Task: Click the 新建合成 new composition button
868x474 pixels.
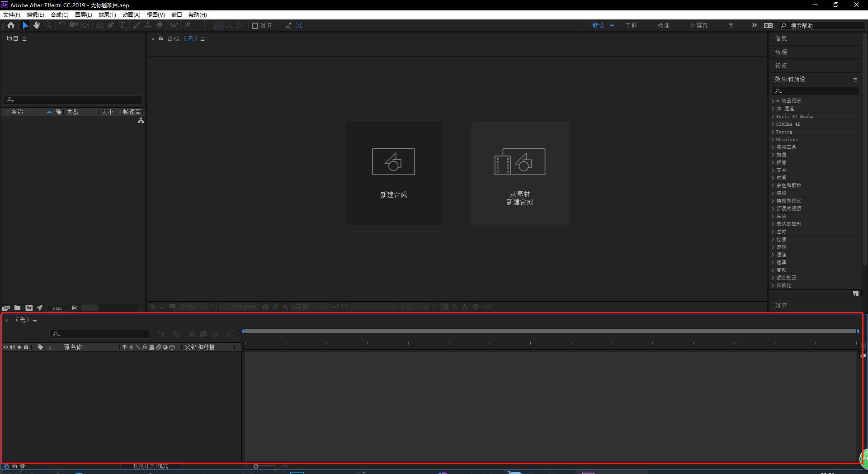Action: pyautogui.click(x=394, y=173)
